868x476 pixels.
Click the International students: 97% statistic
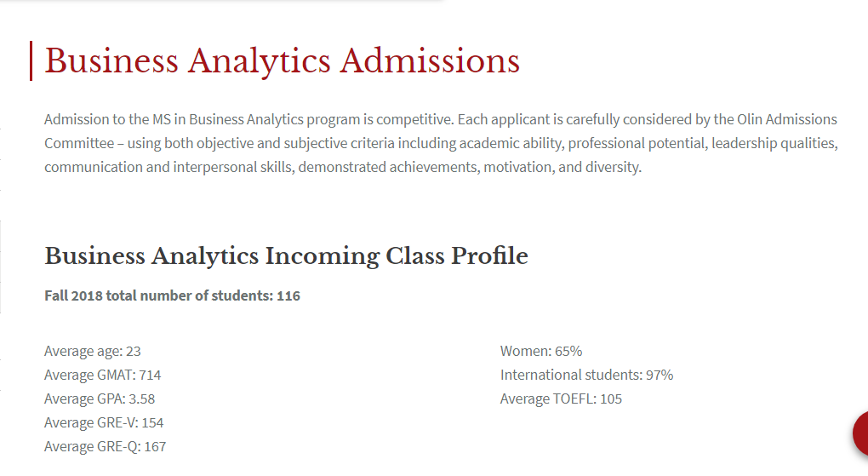click(586, 375)
